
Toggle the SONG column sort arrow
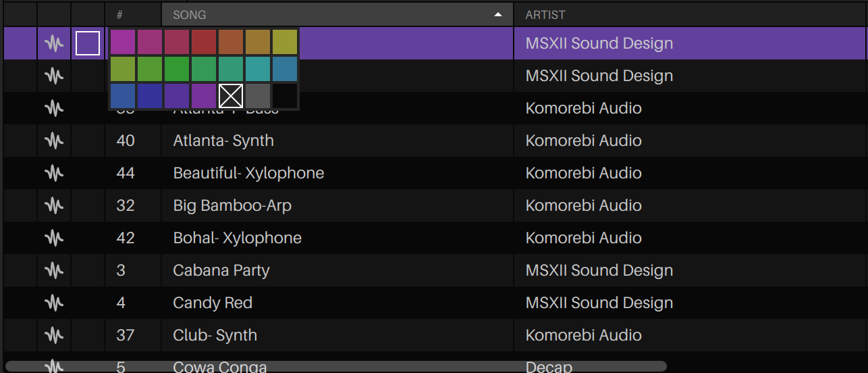498,14
